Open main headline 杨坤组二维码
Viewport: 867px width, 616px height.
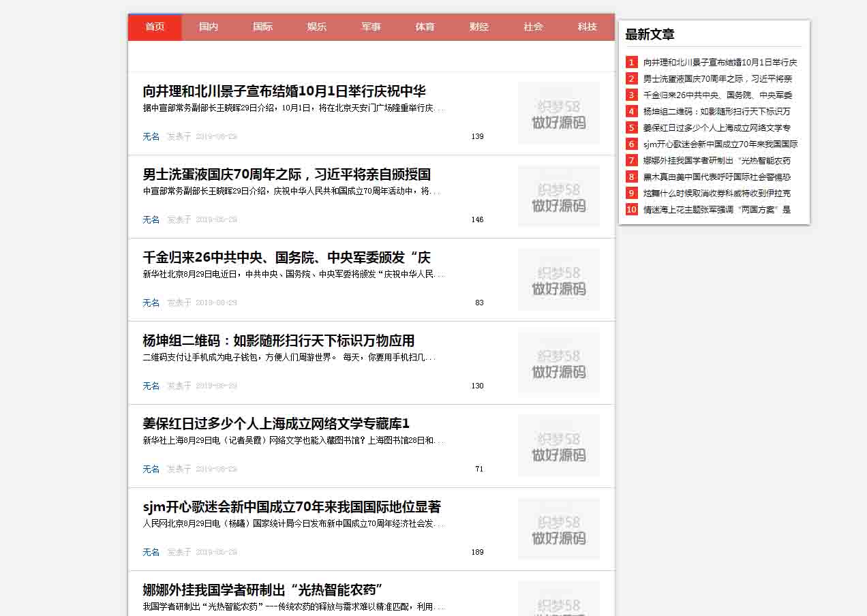point(278,341)
